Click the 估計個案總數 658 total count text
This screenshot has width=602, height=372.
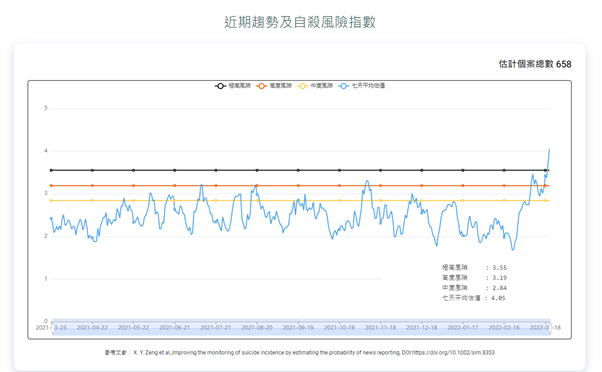pyautogui.click(x=535, y=64)
